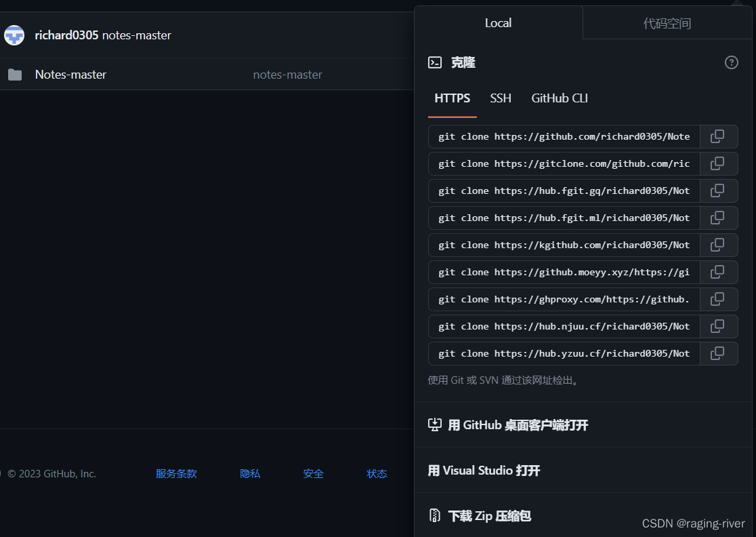This screenshot has height=537, width=756.
Task: Click the desktop download icon beside 用 GitHub 桌面客户端打开
Action: coord(434,424)
